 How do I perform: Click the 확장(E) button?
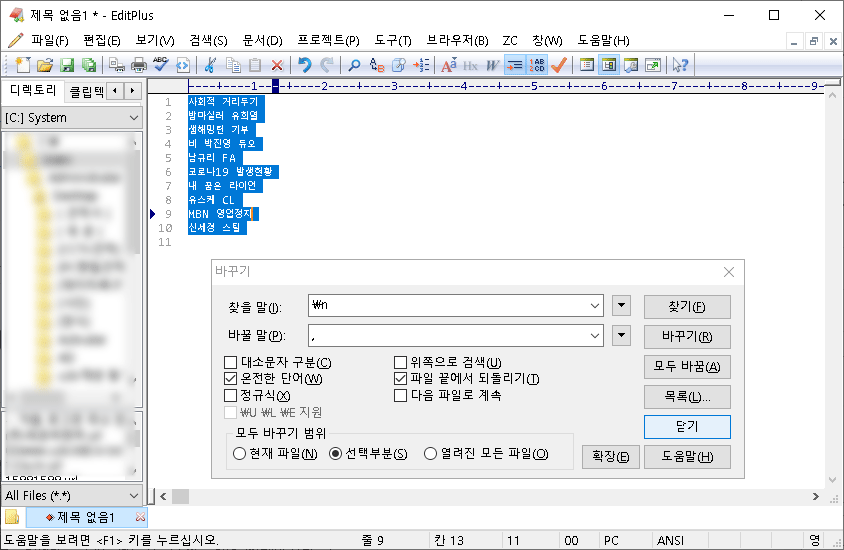pos(610,457)
